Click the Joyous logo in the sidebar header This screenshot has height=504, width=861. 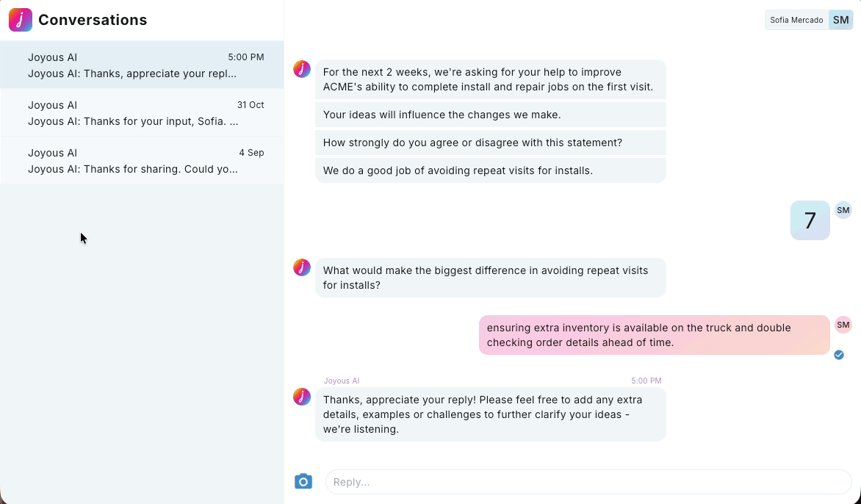20,20
